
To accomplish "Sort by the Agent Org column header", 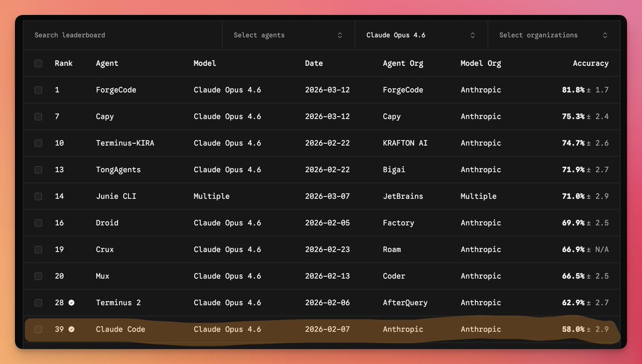I will click(x=403, y=63).
